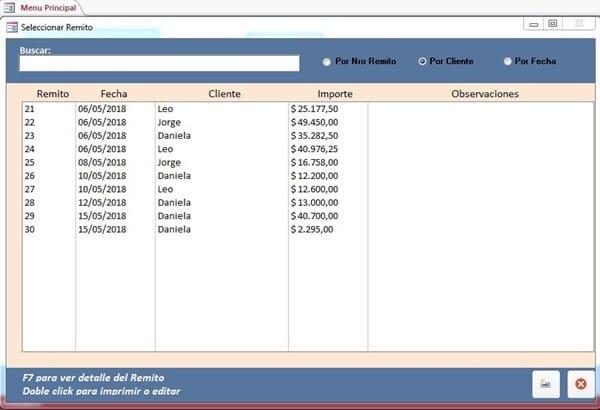Click the Menu Principal tab icon
600x410 pixels.
point(10,7)
